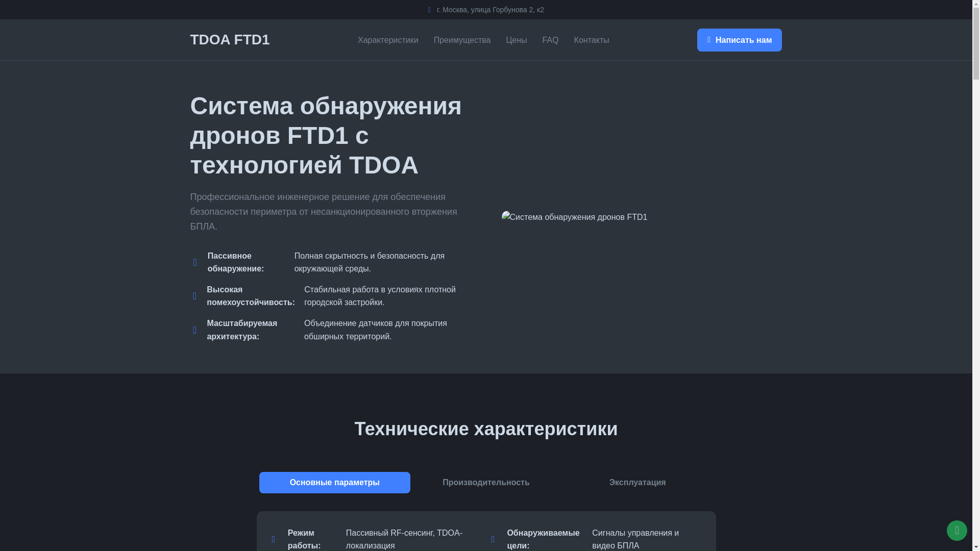This screenshot has height=551, width=980.
Task: Click the Написать нам button
Action: click(739, 40)
